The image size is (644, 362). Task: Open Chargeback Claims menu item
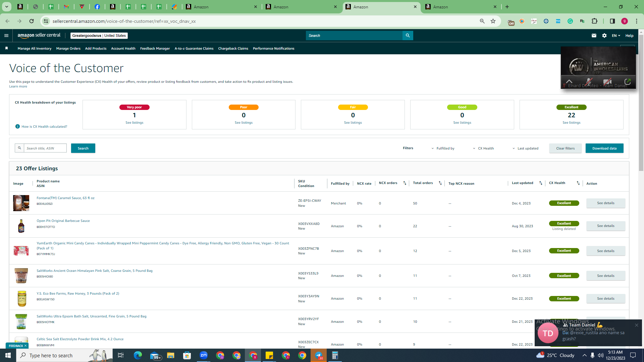pyautogui.click(x=233, y=49)
